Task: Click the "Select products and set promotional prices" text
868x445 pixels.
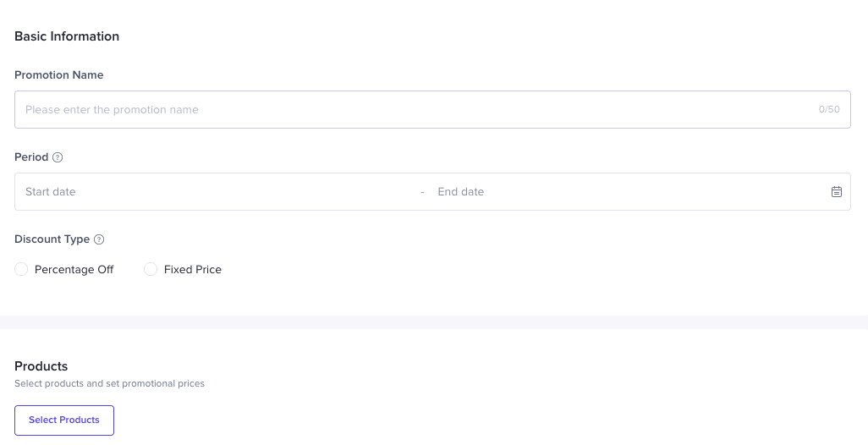Action: pos(110,383)
